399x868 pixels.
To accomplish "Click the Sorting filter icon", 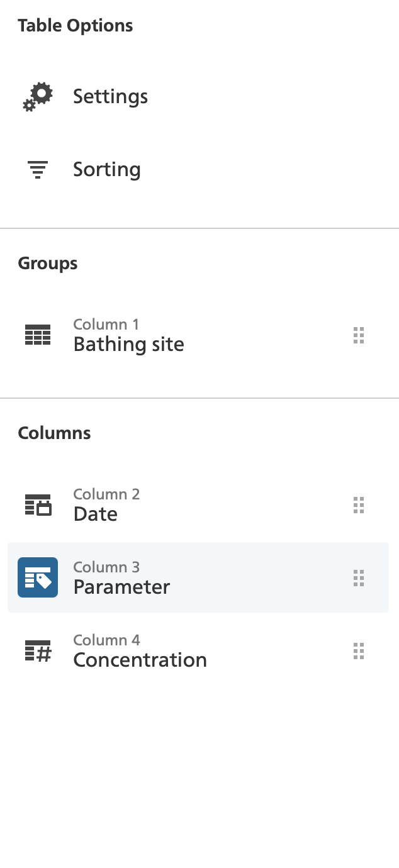I will click(37, 169).
